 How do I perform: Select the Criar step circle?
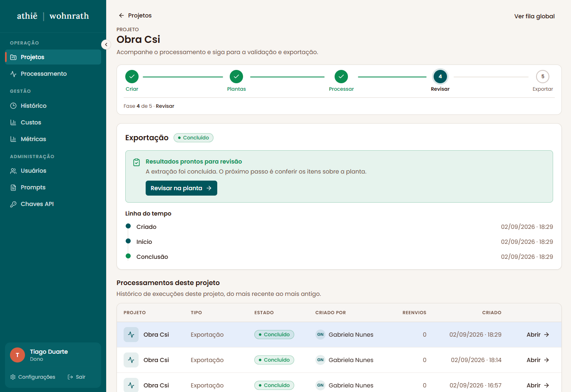pyautogui.click(x=132, y=77)
